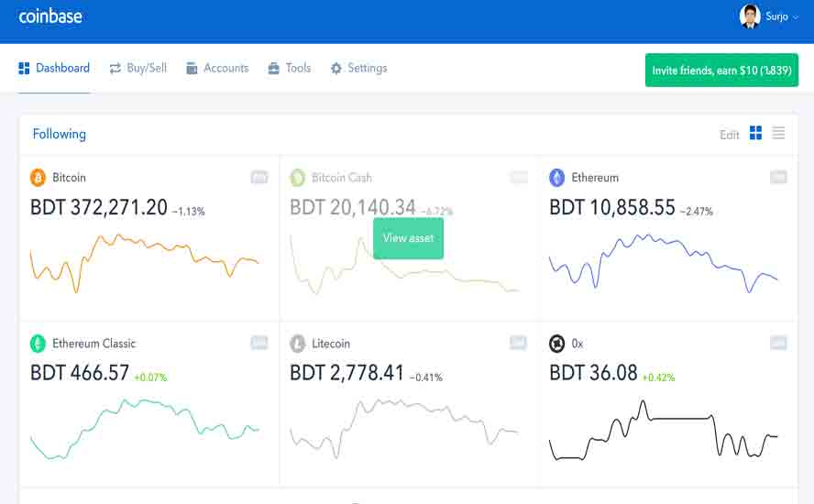Click the Bitcoin card badge icon

[x=259, y=177]
